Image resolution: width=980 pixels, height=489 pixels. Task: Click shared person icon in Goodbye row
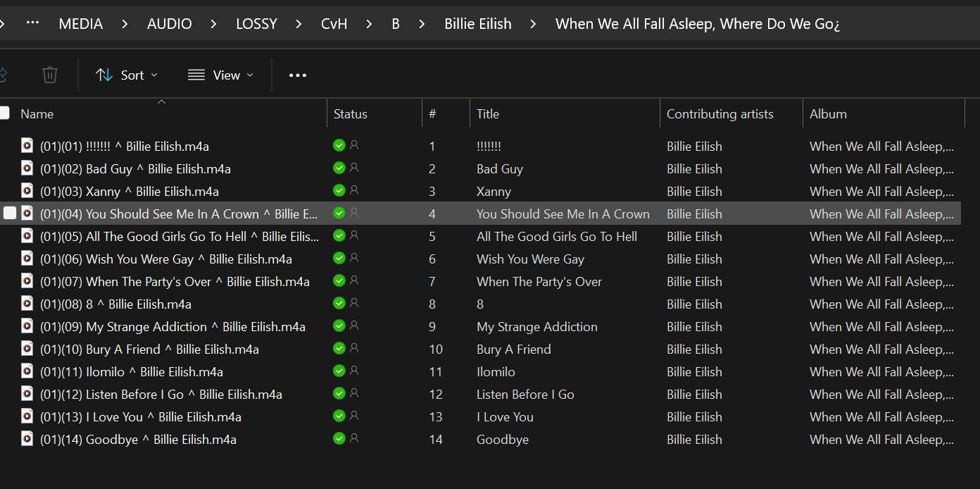[x=354, y=438]
